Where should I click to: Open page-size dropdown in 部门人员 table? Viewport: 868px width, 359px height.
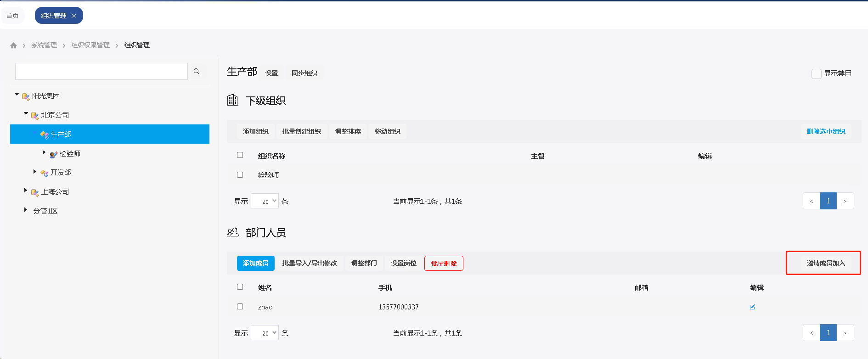click(x=265, y=333)
